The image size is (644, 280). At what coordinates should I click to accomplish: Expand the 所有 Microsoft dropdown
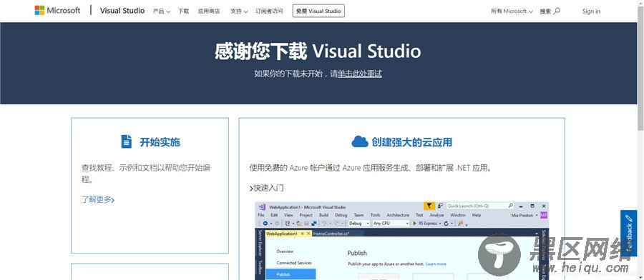[512, 11]
